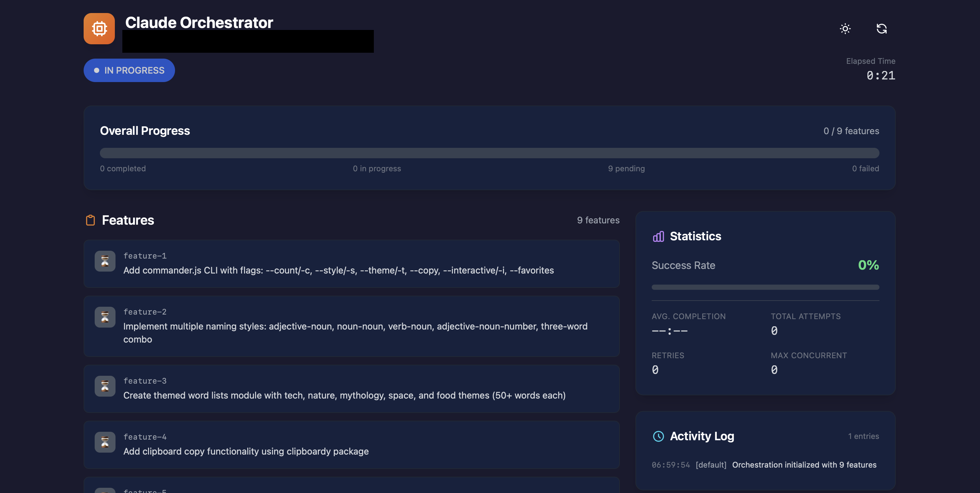
Task: Click the '[default]' tag in log entry
Action: coord(711,465)
